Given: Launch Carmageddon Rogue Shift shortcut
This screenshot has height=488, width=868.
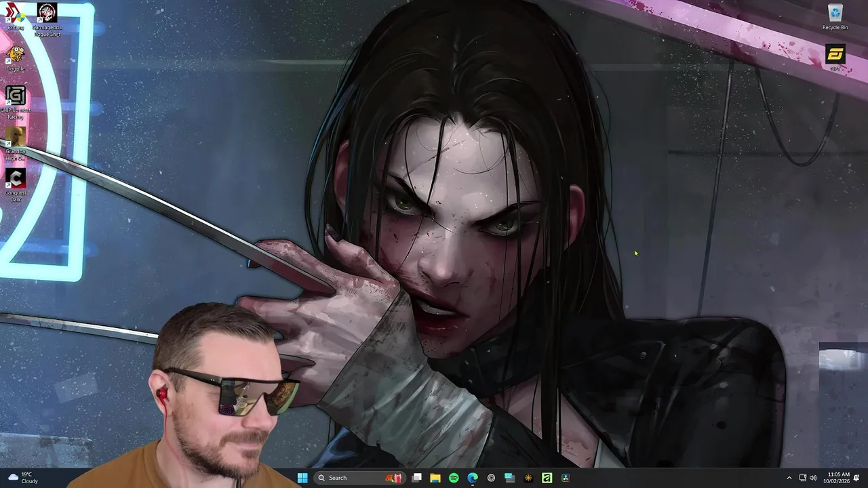Looking at the screenshot, I should point(47,20).
